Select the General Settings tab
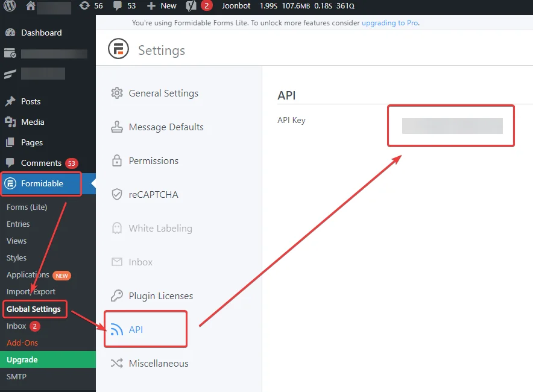 point(163,93)
